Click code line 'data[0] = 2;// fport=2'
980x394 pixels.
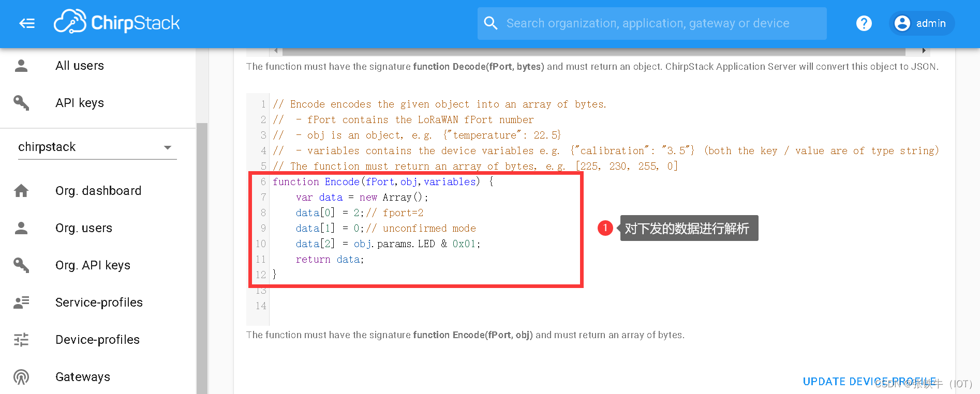360,213
